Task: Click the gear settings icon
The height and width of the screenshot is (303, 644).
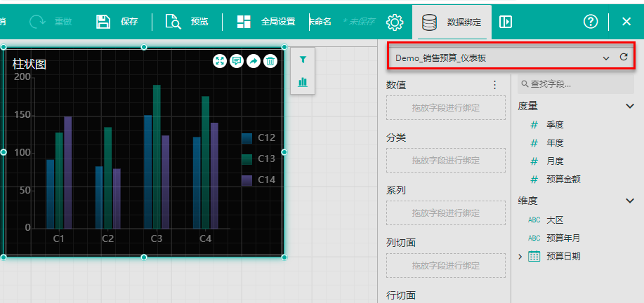Action: 395,22
